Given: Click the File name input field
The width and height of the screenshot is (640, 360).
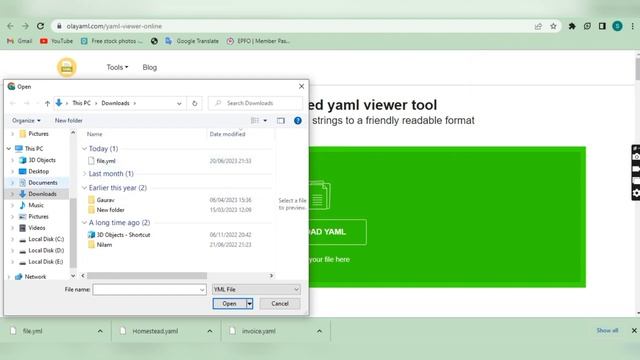Looking at the screenshot, I should [149, 289].
